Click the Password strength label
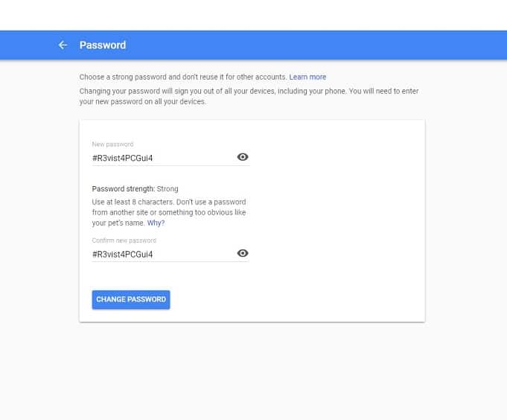The width and height of the screenshot is (507, 420). point(124,189)
